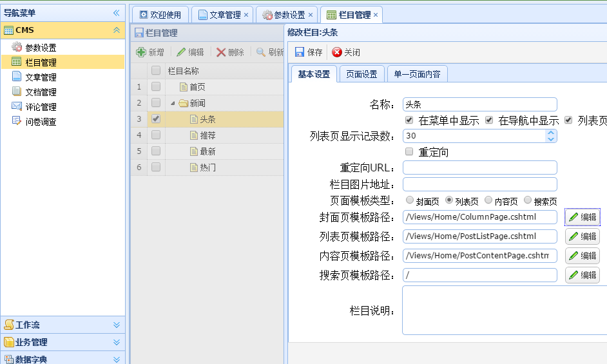This screenshot has height=364, width=607.
Task: Click the 重定向URL input field
Action: (x=479, y=168)
